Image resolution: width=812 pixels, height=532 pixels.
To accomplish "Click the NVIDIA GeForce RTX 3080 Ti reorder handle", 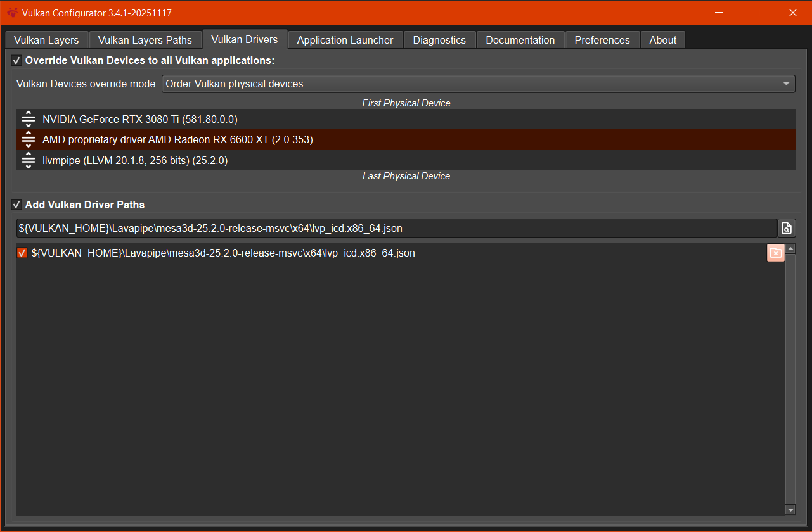I will (28, 119).
